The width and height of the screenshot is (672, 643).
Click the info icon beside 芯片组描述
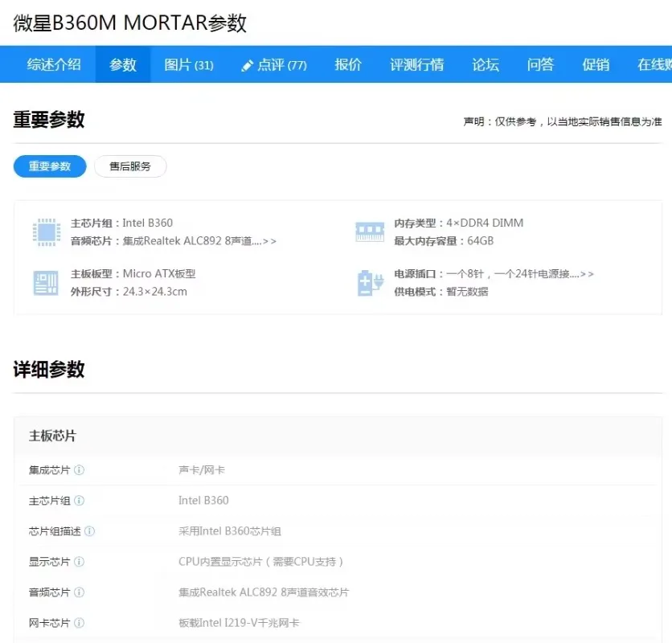tap(89, 531)
